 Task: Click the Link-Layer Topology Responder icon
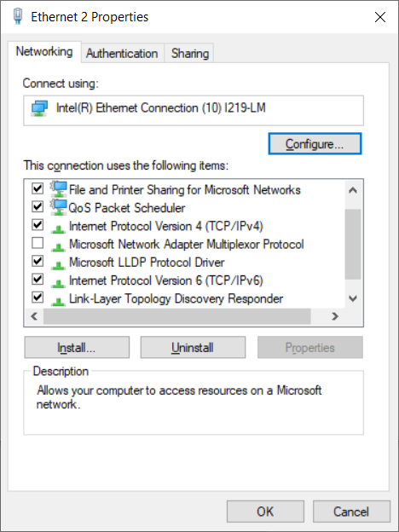(x=58, y=301)
